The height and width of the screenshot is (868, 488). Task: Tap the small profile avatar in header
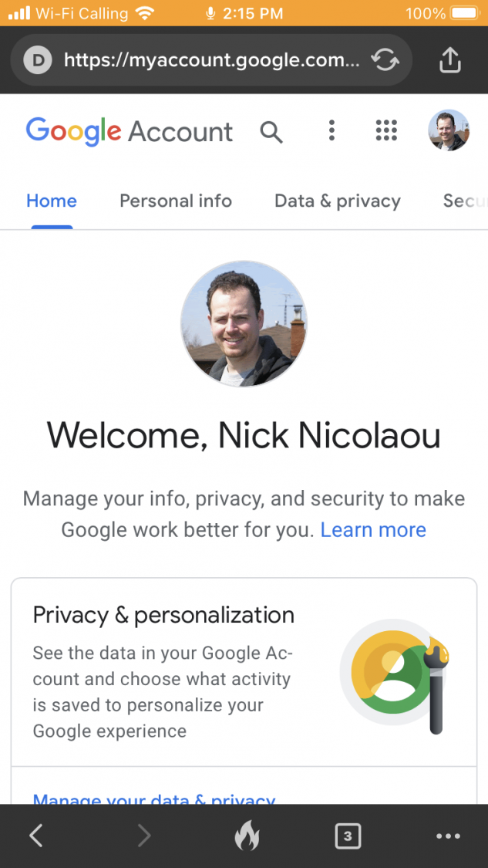[x=449, y=130]
